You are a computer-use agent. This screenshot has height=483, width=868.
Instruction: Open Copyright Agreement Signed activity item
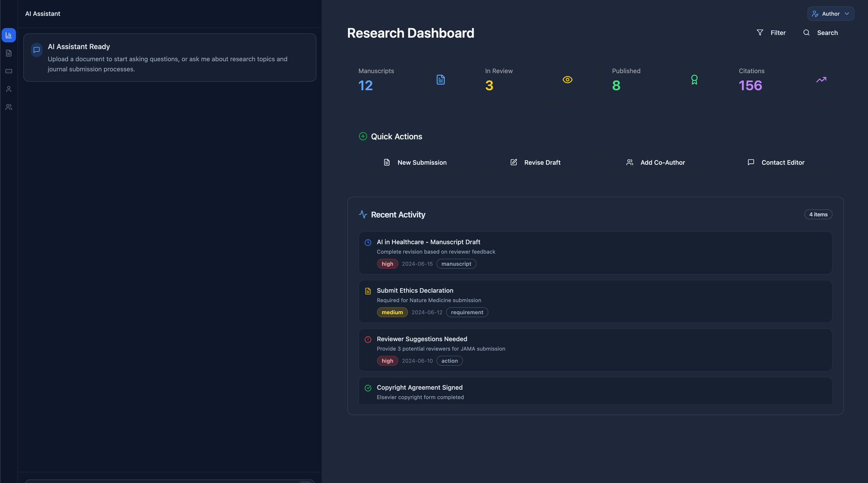click(x=595, y=391)
